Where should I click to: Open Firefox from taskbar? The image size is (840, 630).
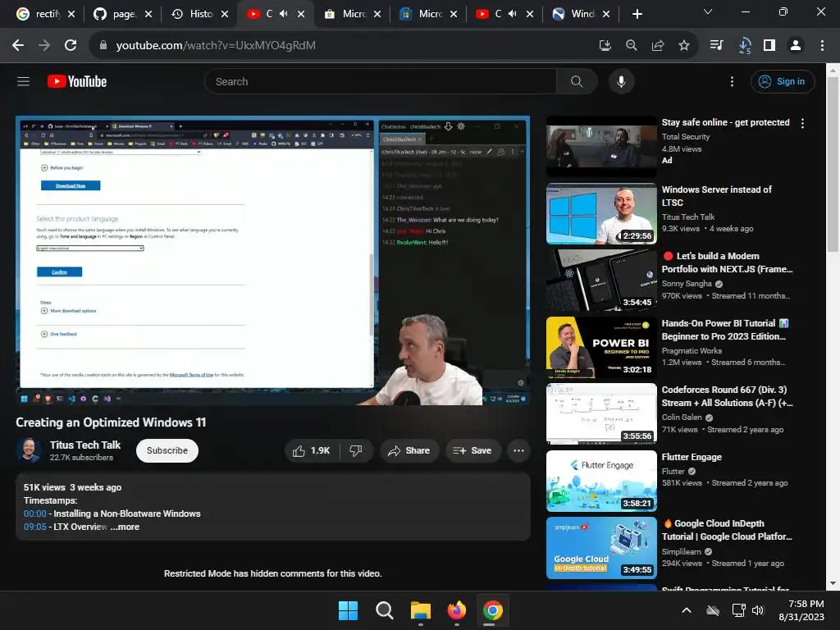[456, 610]
